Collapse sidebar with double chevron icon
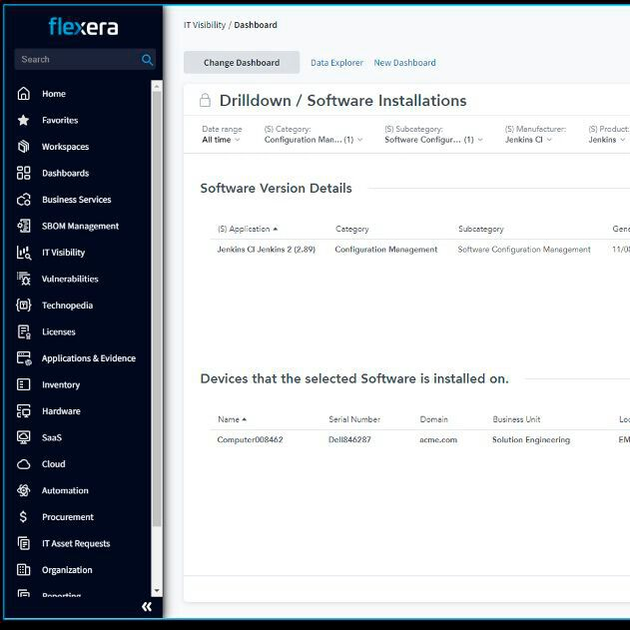This screenshot has height=630, width=630. pyautogui.click(x=147, y=607)
